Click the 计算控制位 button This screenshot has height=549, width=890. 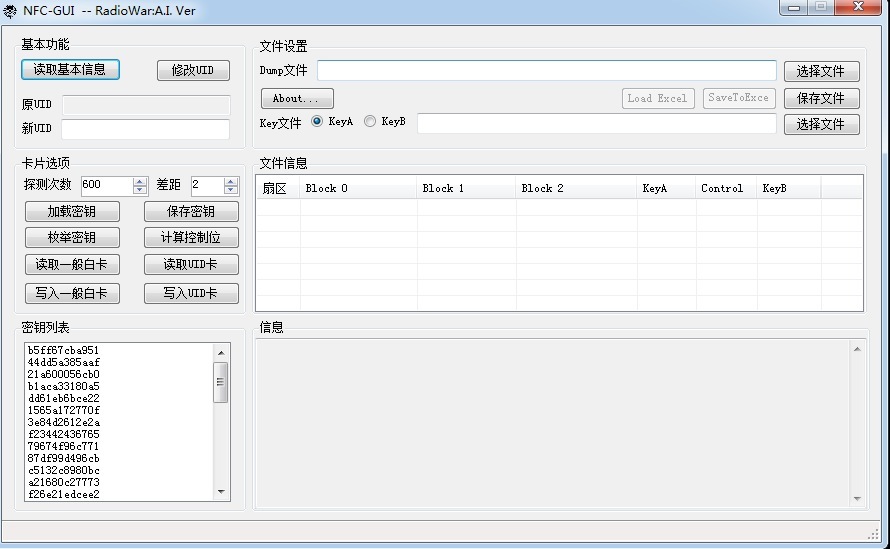[x=191, y=238]
